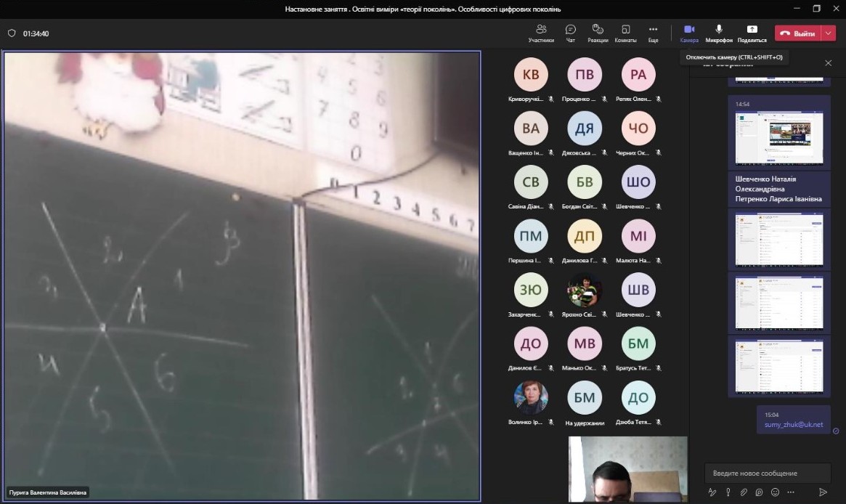Open the Участники participants panel
Image resolution: width=846 pixels, height=504 pixels.
coord(541,33)
